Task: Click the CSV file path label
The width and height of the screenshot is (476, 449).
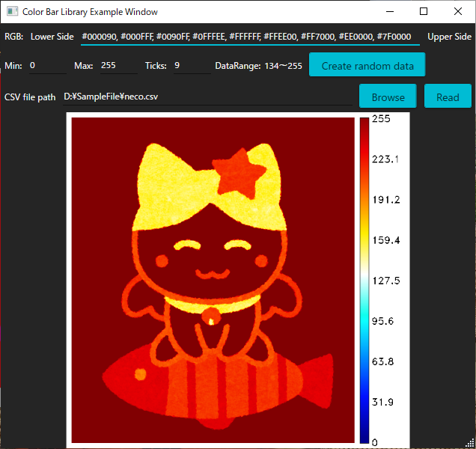Action: [x=30, y=97]
